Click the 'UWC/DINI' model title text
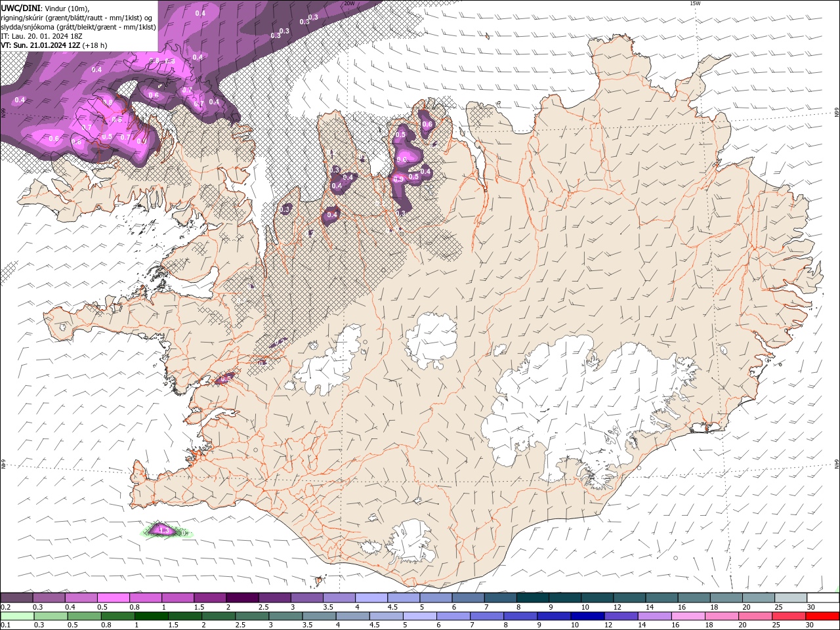The image size is (840, 630). pos(20,8)
